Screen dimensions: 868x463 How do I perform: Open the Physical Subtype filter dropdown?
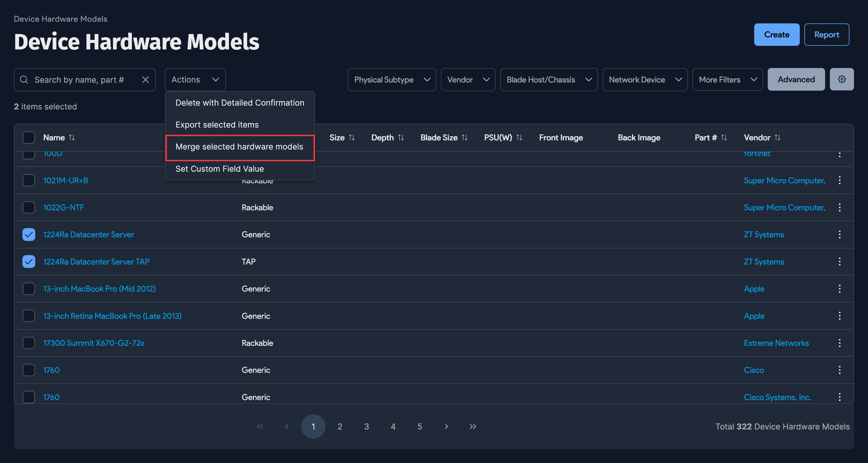[392, 80]
